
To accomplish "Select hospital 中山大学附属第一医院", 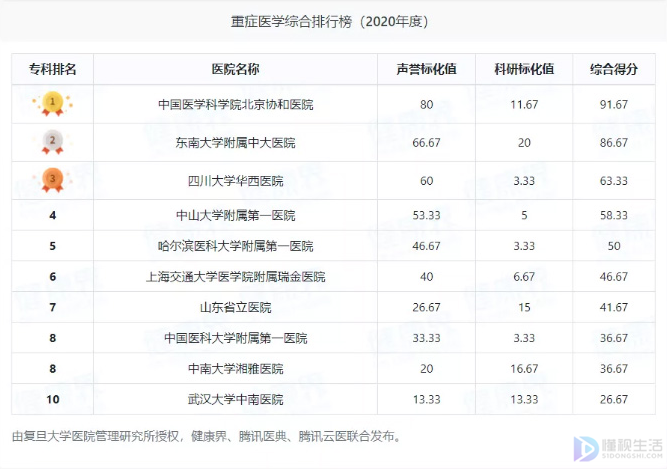I will (236, 216).
